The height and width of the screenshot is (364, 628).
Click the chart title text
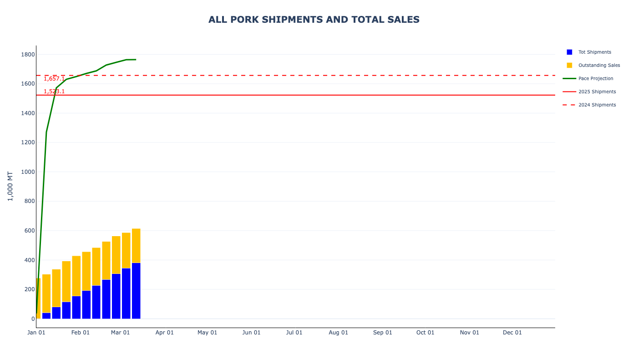pos(314,20)
